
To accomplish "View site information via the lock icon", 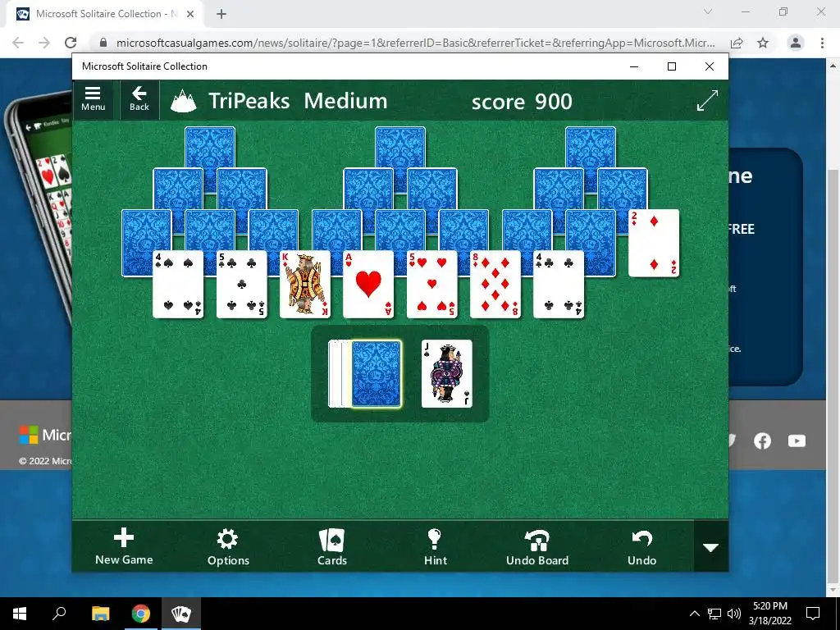I will point(103,43).
